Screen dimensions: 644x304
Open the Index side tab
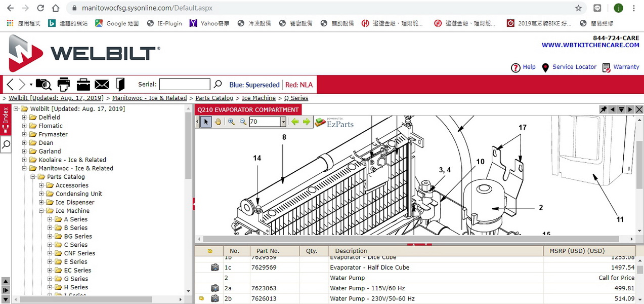click(x=6, y=120)
